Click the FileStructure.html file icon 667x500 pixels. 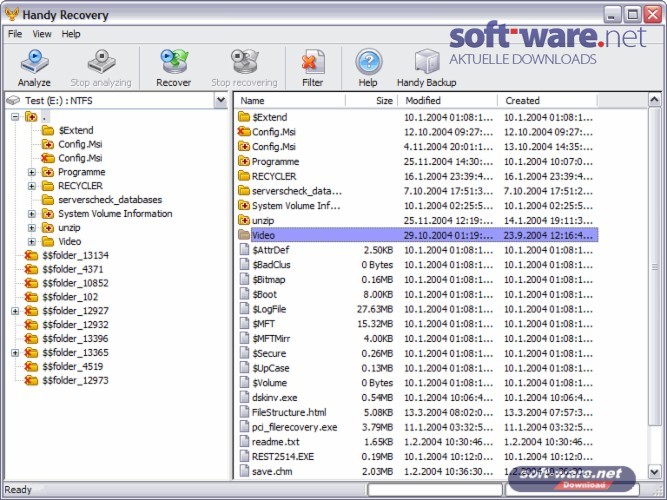pos(244,412)
